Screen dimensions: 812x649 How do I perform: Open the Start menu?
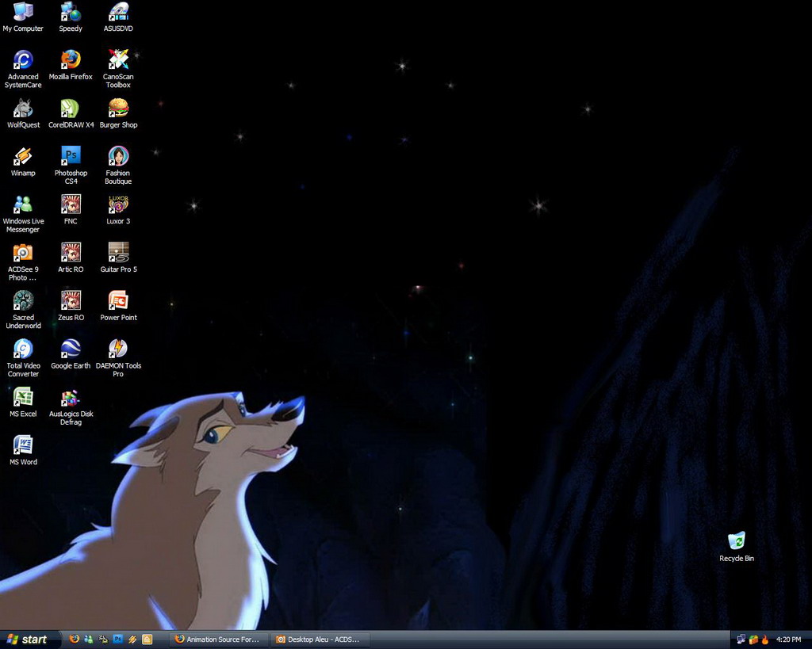point(29,639)
